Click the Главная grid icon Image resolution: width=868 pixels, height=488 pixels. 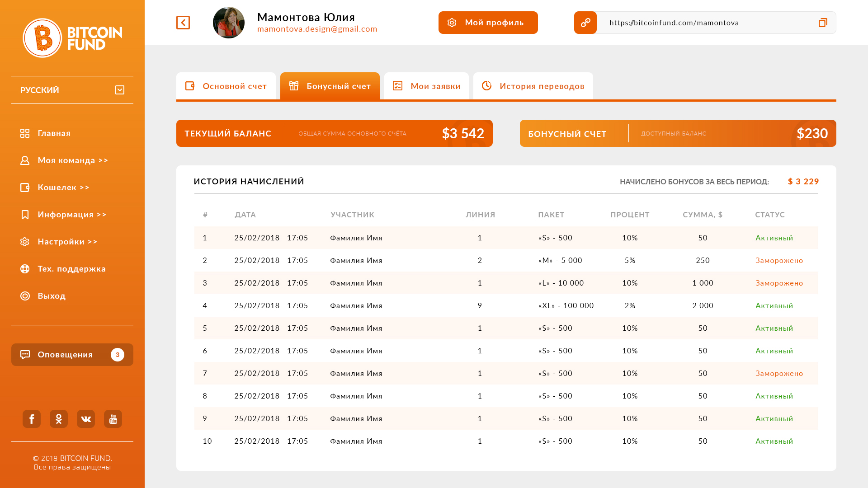pos(25,133)
